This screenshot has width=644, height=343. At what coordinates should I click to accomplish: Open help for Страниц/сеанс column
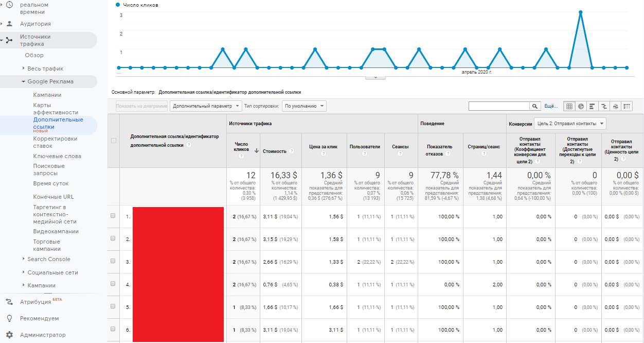pyautogui.click(x=484, y=153)
